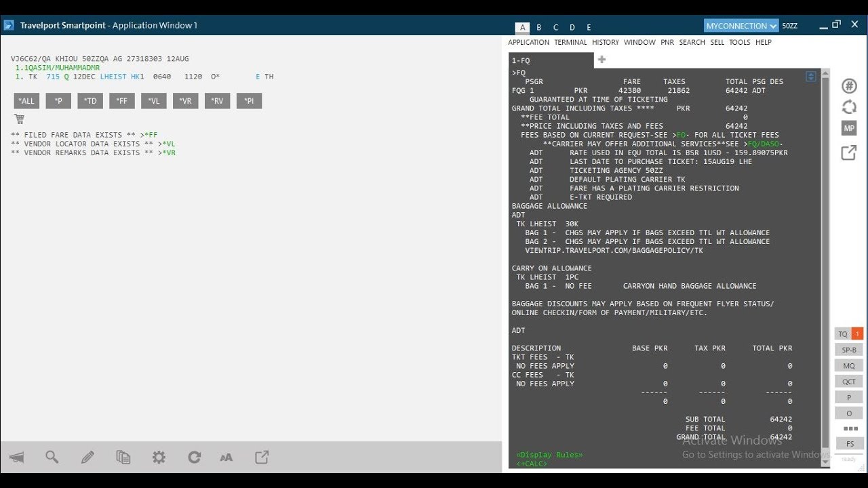Open the TOOLS menu
Image resolution: width=868 pixels, height=488 pixels.
point(739,42)
